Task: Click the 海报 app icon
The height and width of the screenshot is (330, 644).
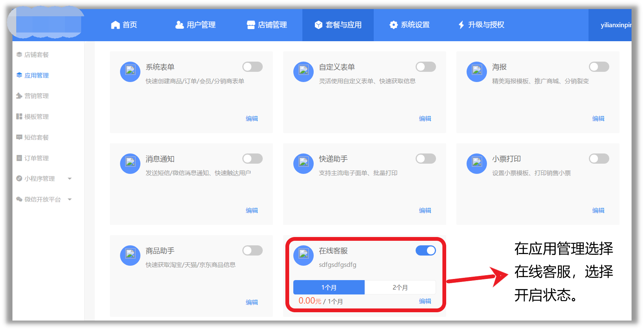Action: (x=477, y=72)
